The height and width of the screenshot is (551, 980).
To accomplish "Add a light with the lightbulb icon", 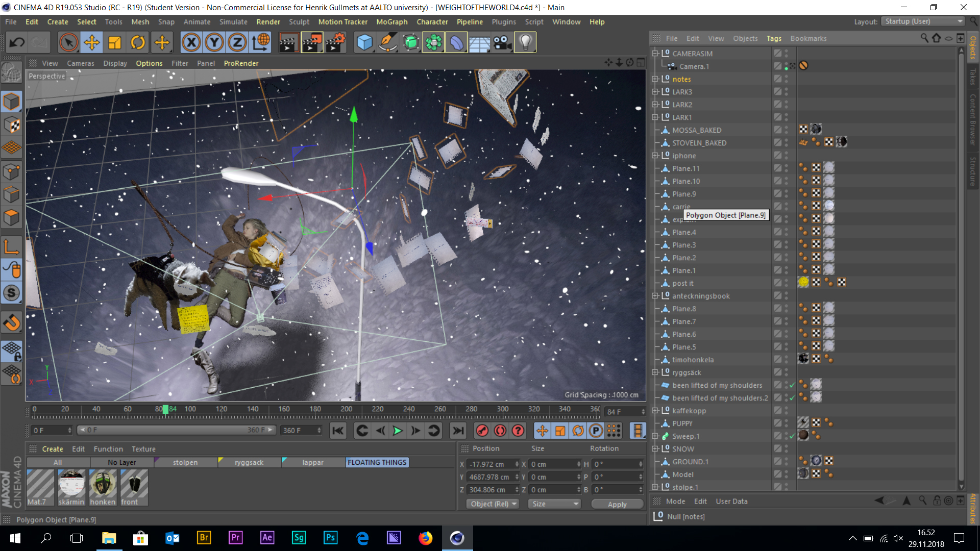I will coord(525,42).
